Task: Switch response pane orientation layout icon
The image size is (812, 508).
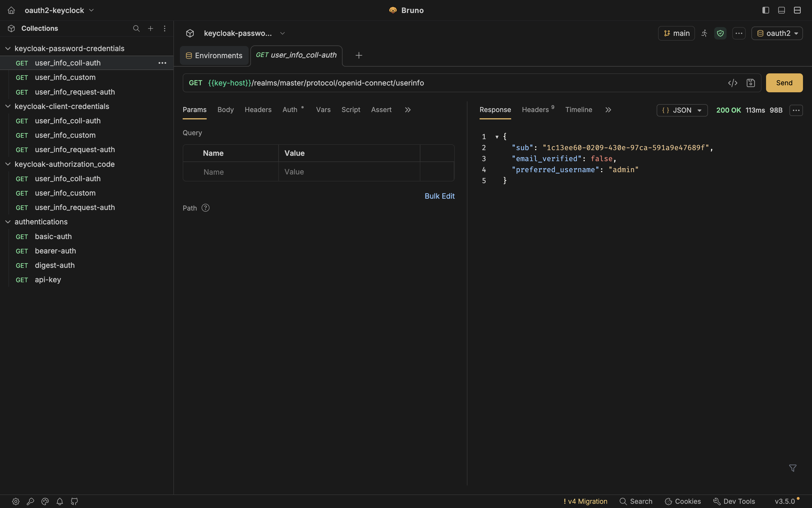Action: (x=797, y=10)
